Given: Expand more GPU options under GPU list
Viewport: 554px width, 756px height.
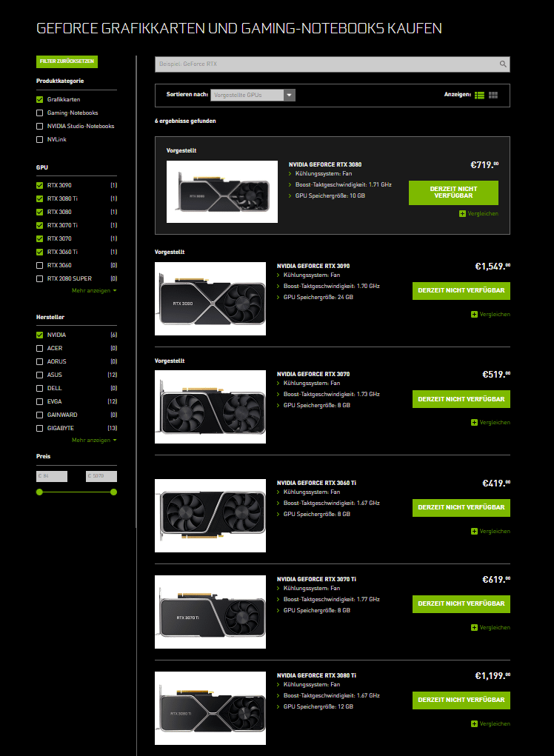Looking at the screenshot, I should [94, 291].
